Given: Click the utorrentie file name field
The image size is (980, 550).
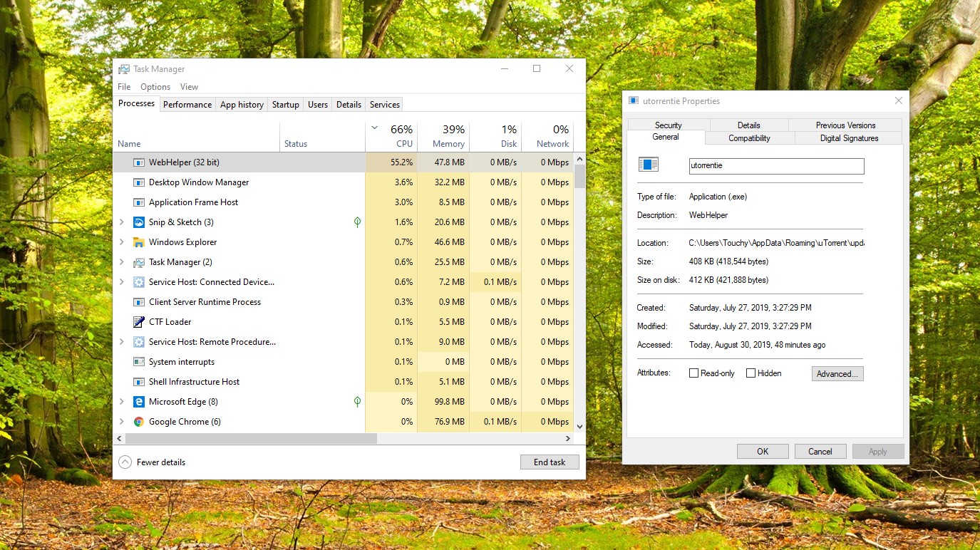Looking at the screenshot, I should coord(776,166).
